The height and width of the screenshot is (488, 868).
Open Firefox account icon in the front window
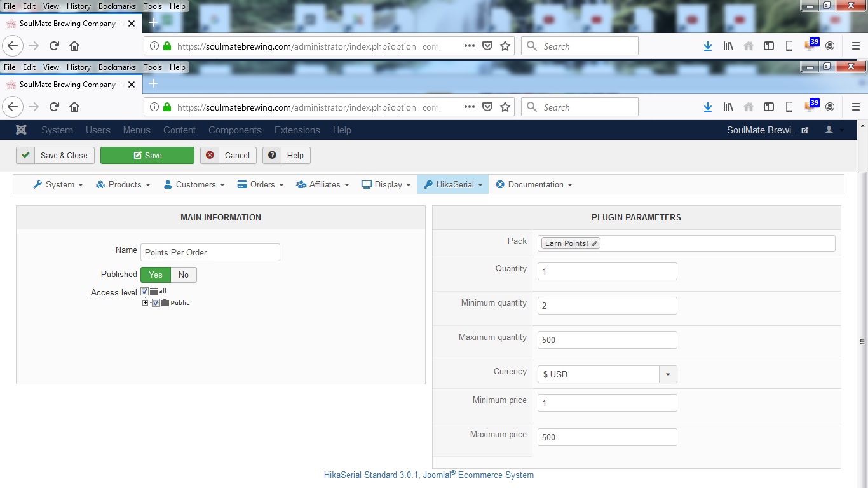click(830, 107)
